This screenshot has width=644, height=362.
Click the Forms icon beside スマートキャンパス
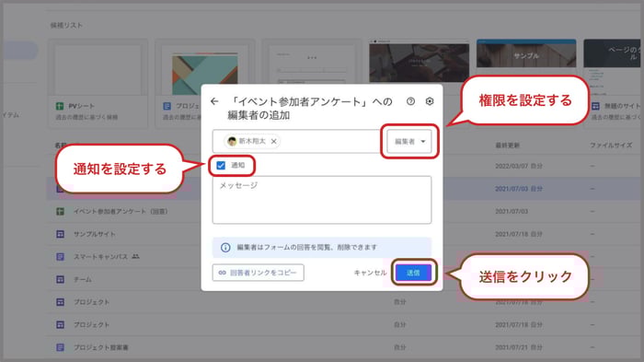tap(60, 257)
